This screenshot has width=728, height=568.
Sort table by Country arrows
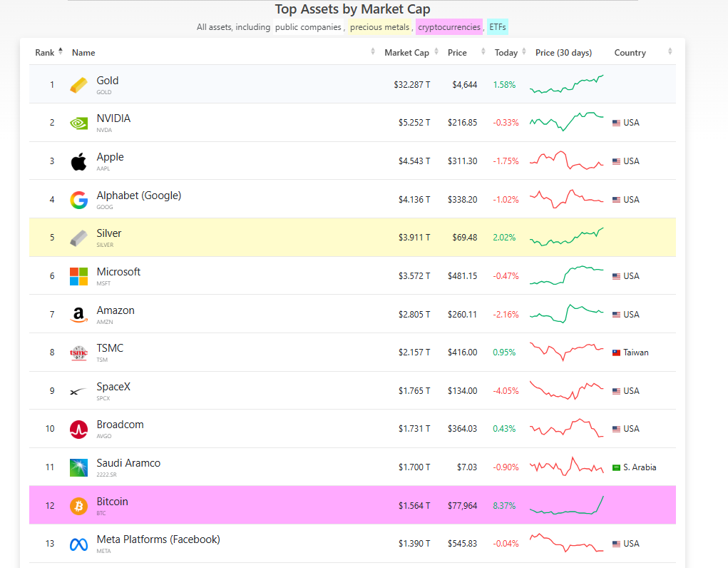670,51
